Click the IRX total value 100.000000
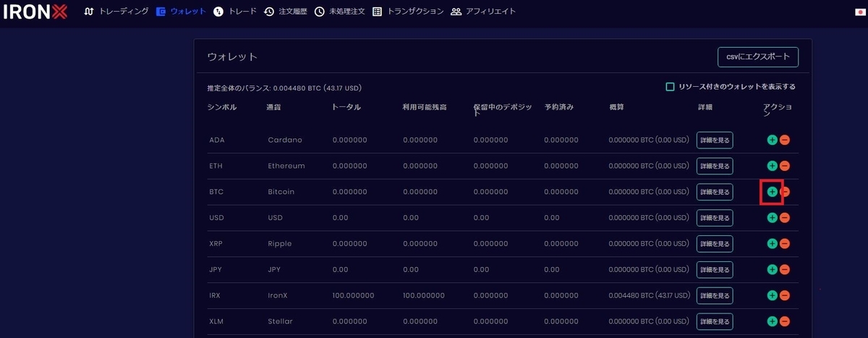 click(353, 295)
